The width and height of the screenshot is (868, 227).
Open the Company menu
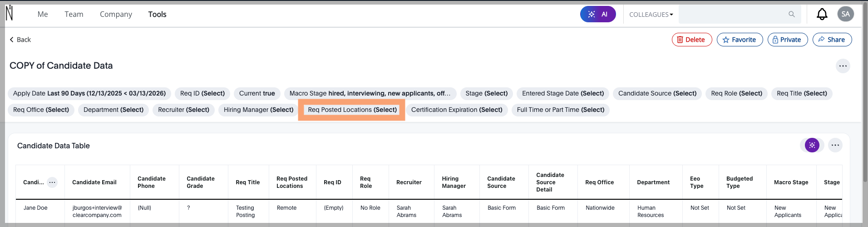pyautogui.click(x=116, y=15)
